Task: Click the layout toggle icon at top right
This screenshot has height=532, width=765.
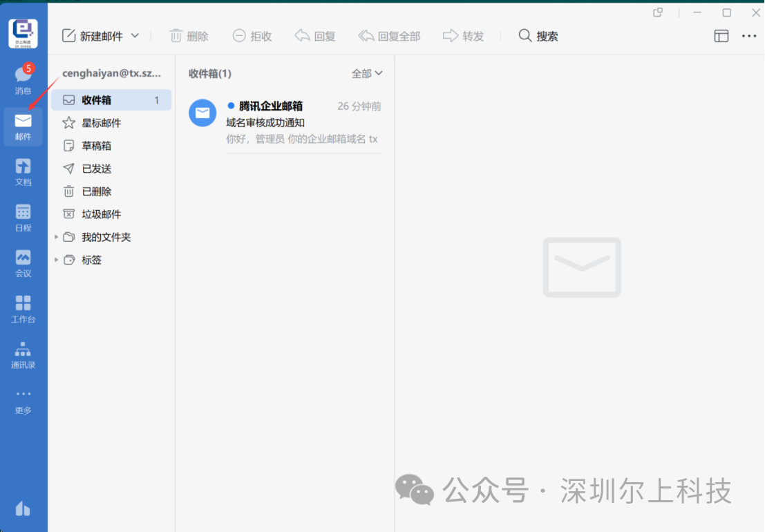Action: (721, 36)
